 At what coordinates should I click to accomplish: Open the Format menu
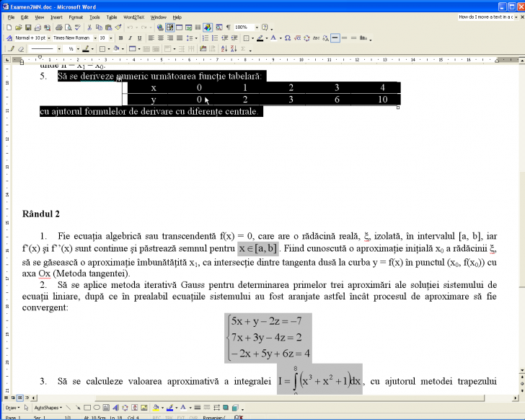coord(76,17)
